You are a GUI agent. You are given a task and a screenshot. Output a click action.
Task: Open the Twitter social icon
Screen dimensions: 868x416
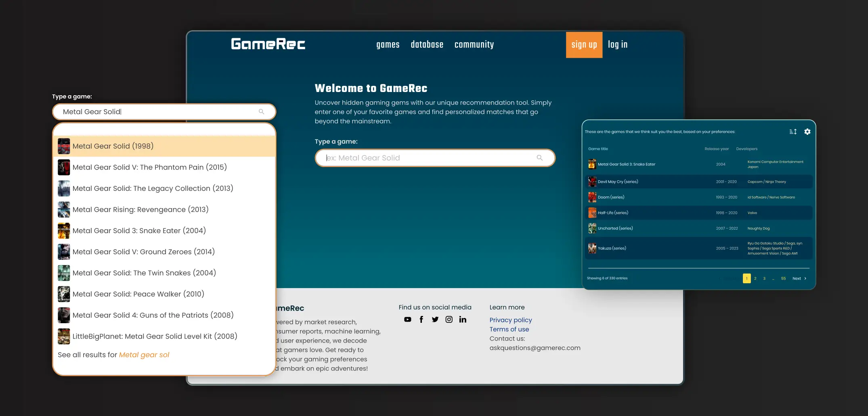[435, 320]
